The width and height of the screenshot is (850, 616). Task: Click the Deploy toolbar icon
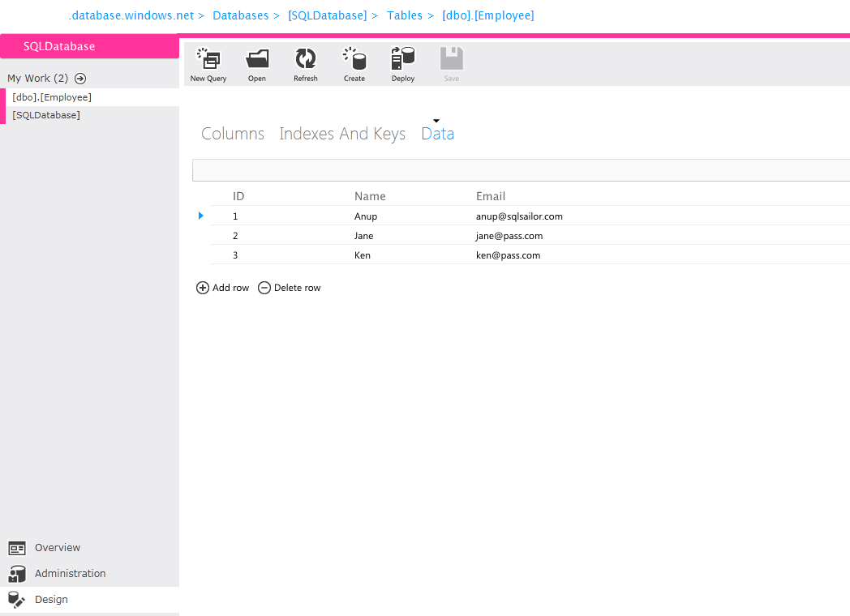coord(403,60)
